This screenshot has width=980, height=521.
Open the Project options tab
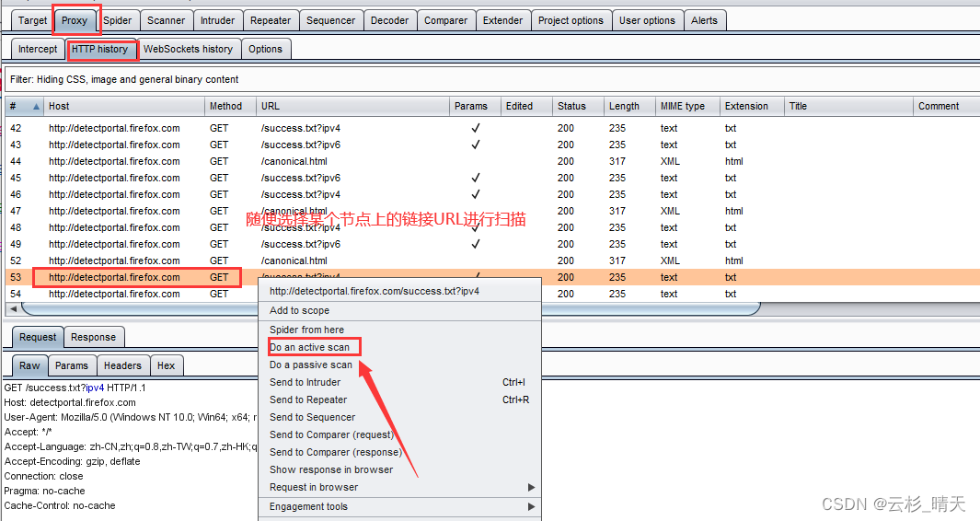pyautogui.click(x=571, y=20)
